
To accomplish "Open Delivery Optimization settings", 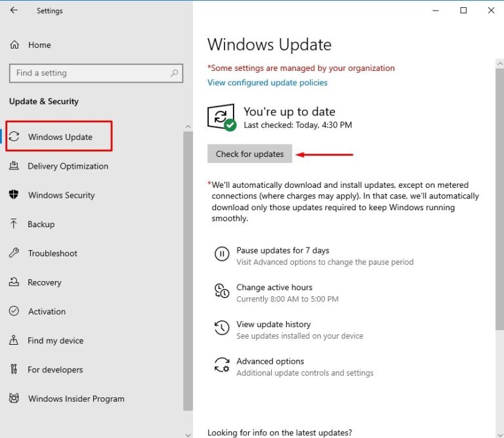I will tap(68, 166).
